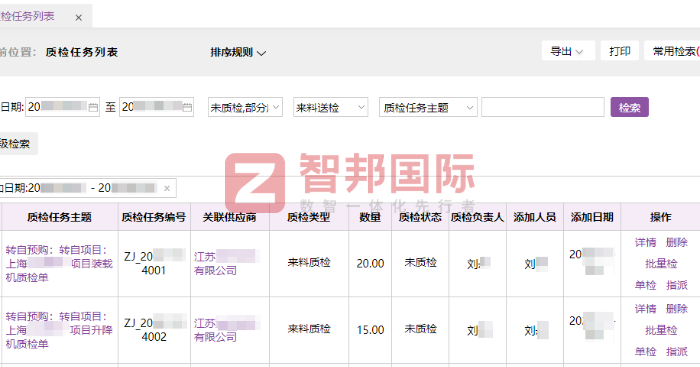Open the start date calendar icon
Screen dimensions: 700x367
point(93,107)
